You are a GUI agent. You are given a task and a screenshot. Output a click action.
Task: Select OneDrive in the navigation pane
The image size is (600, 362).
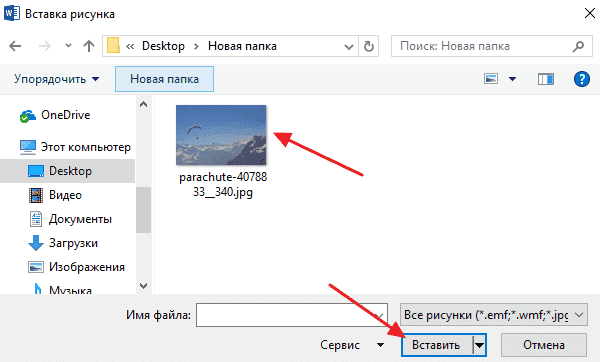click(66, 115)
